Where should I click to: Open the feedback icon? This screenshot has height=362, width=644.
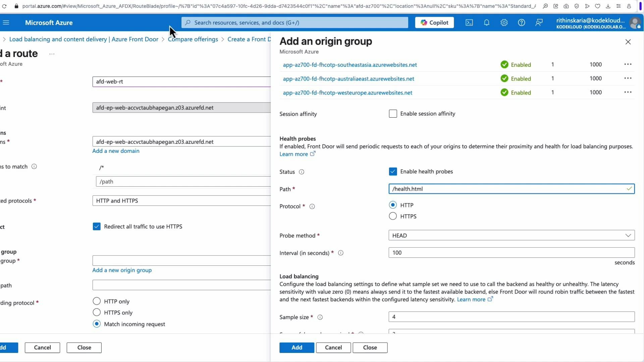tap(539, 22)
